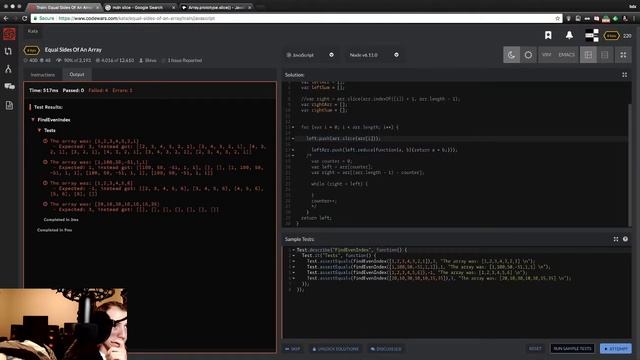This screenshot has width=640, height=360.
Task: Bookmark page with address bar star
Action: click(558, 18)
